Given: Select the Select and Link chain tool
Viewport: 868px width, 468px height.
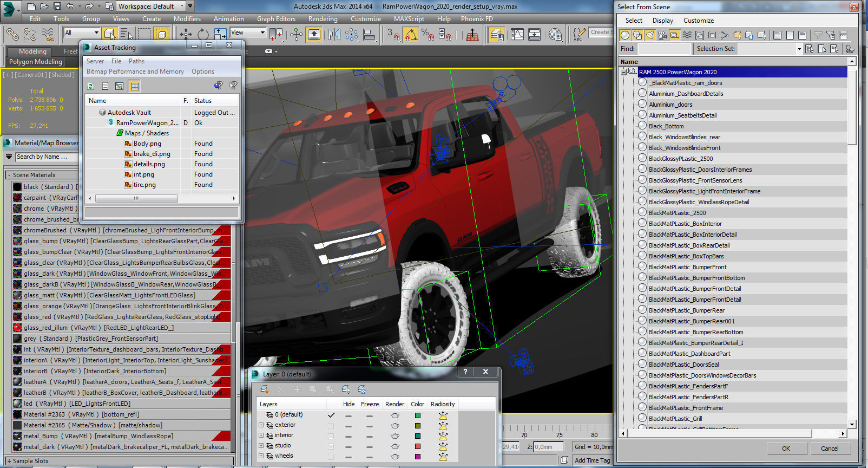Looking at the screenshot, I should tap(12, 34).
